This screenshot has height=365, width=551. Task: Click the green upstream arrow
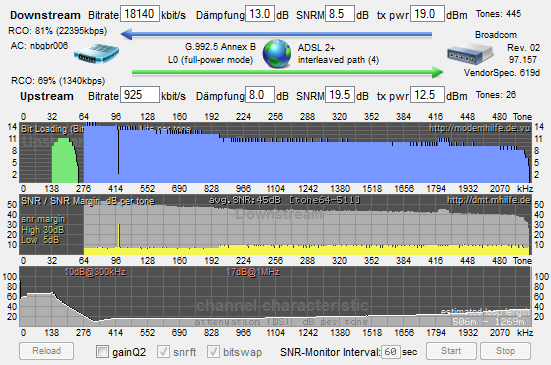287,72
